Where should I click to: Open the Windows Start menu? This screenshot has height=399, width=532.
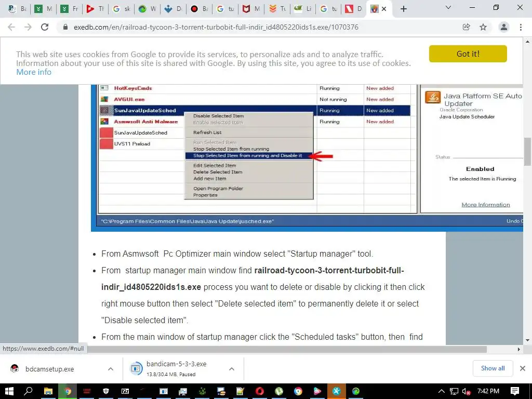(9, 391)
